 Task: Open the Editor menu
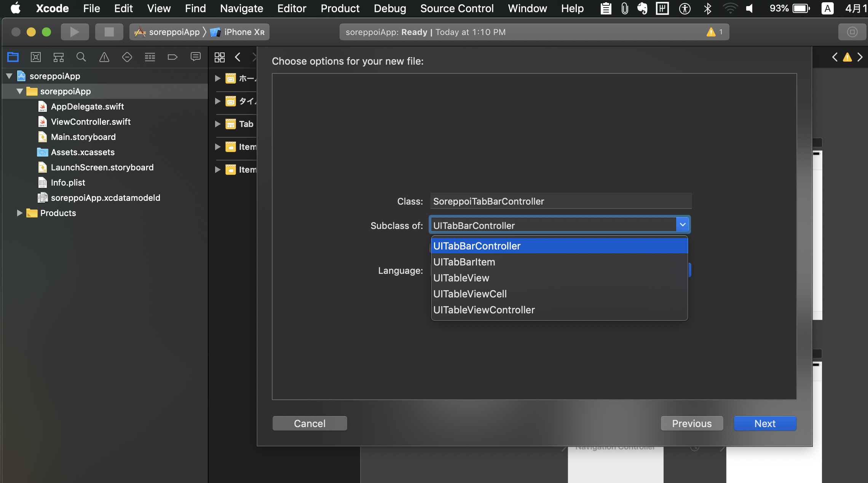click(x=291, y=8)
